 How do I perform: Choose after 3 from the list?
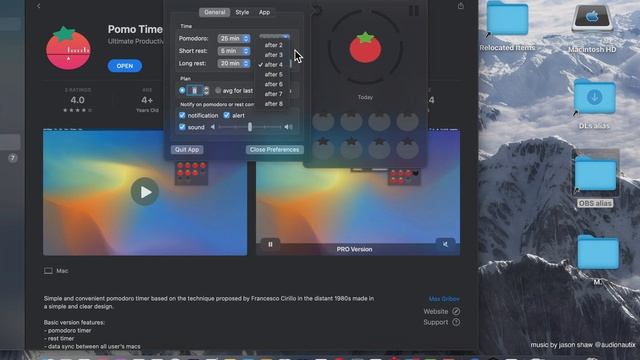(273, 55)
